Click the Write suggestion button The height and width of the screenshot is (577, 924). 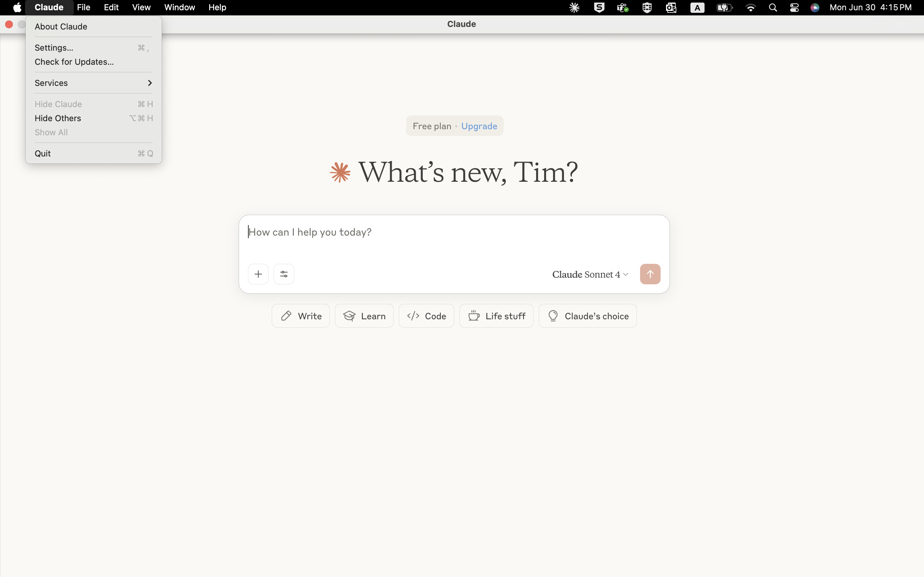click(x=301, y=316)
